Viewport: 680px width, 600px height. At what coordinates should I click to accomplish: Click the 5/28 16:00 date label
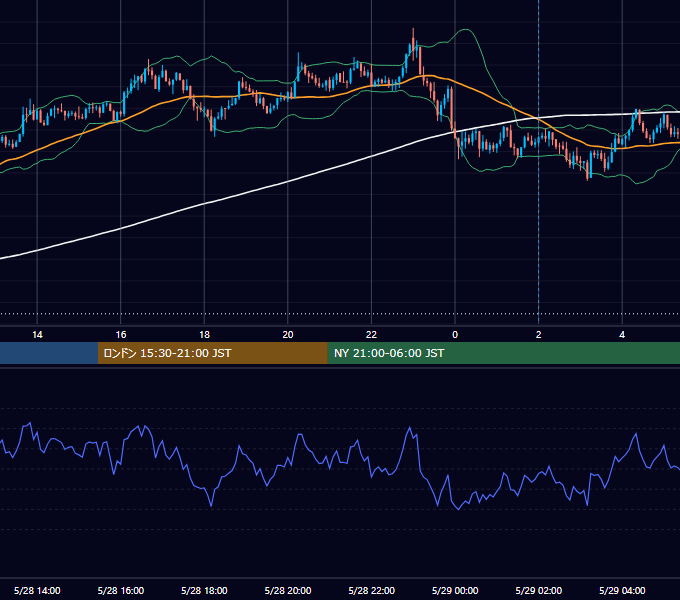tap(121, 590)
